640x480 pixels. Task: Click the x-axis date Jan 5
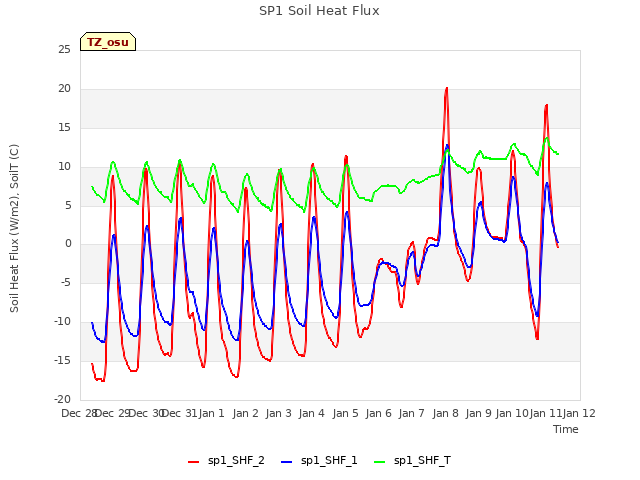pos(345,413)
